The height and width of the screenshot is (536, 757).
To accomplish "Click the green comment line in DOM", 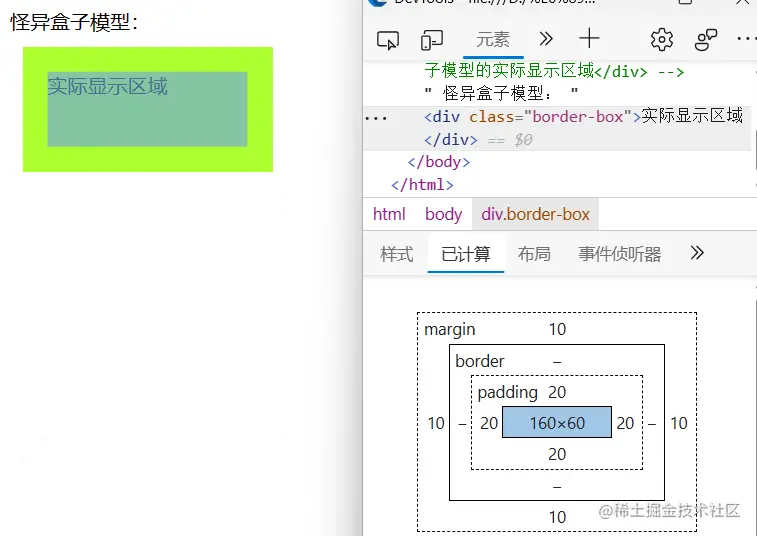I will click(554, 71).
